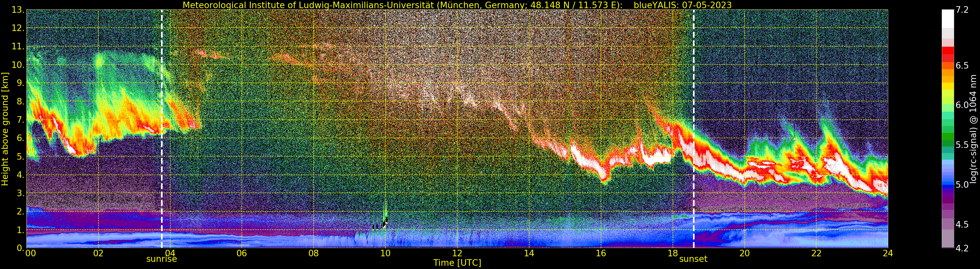The image size is (980, 269).
Task: Click the '22' time tick label
Action: point(816,253)
